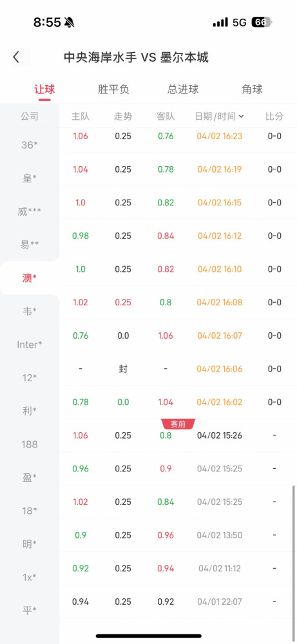
Task: Tap the muted bell status icon
Action: pyautogui.click(x=70, y=22)
